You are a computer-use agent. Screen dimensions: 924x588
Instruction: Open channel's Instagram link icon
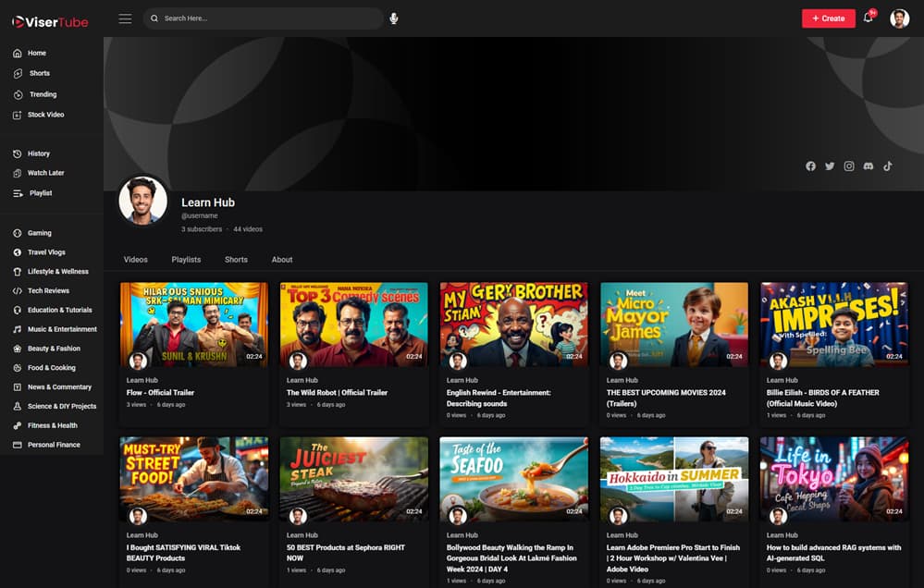[x=849, y=166]
